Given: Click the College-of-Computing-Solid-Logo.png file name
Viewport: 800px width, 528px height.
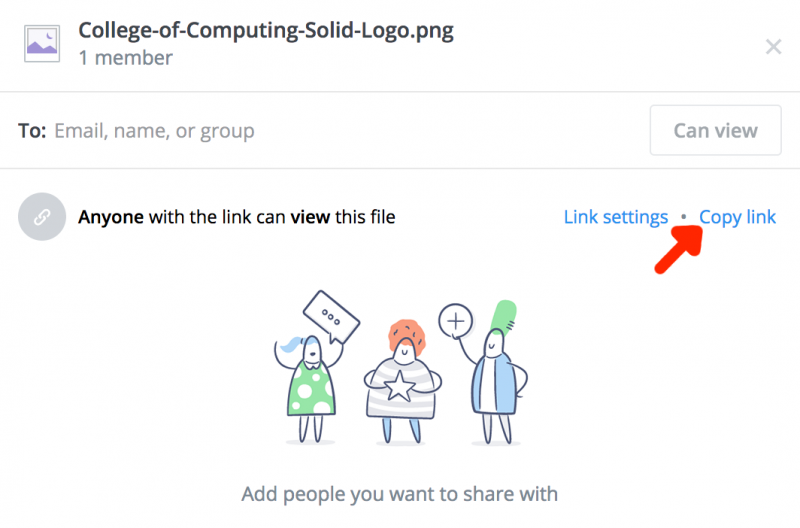Looking at the screenshot, I should (x=266, y=30).
